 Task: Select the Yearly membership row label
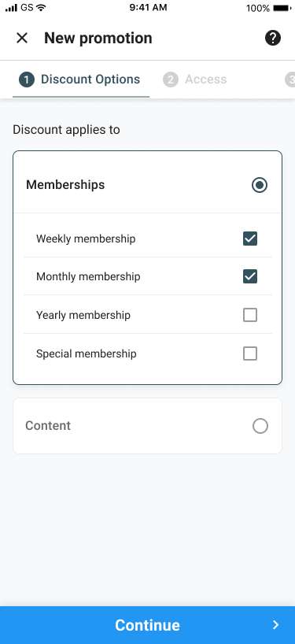(83, 315)
